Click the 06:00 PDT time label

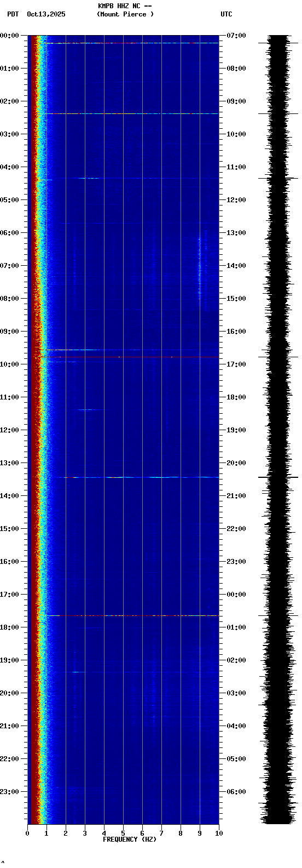9,232
